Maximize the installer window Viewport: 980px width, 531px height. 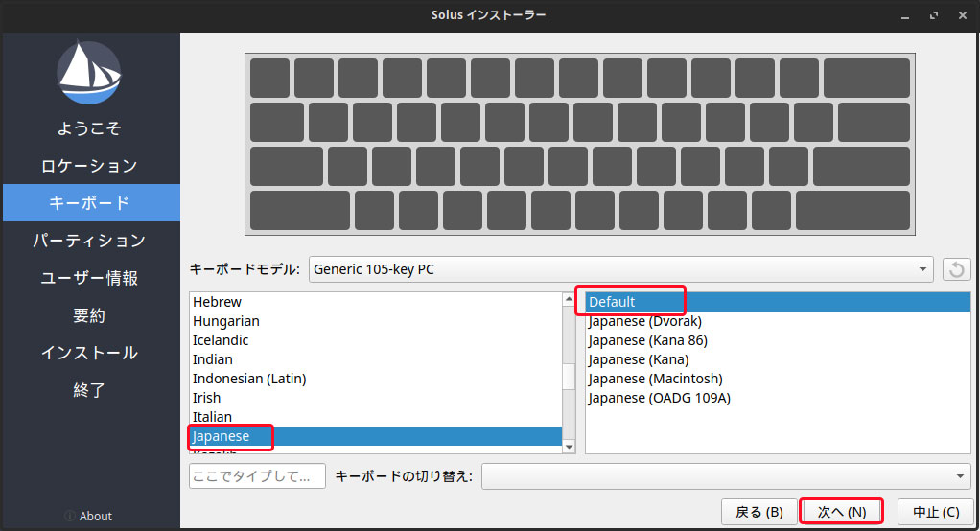[933, 15]
